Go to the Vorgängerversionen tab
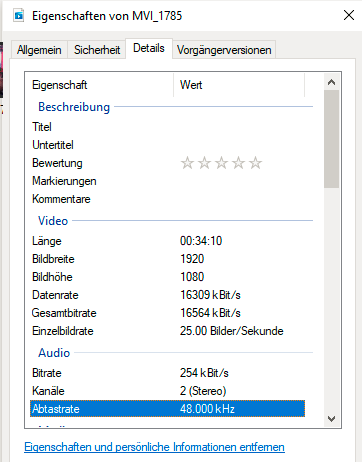This screenshot has height=462, width=362. [224, 50]
